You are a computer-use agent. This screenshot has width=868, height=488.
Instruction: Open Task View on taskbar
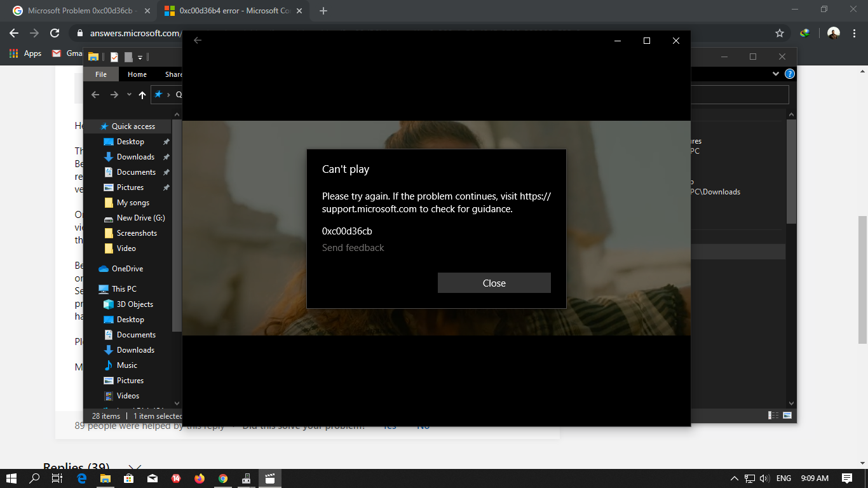coord(57,478)
